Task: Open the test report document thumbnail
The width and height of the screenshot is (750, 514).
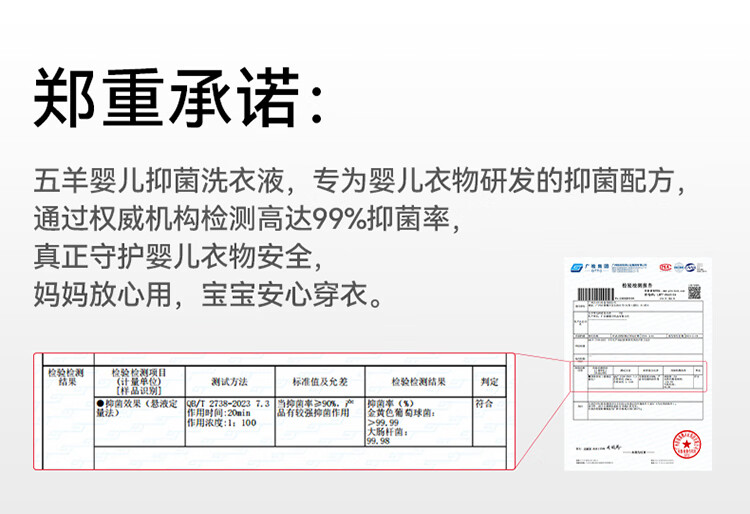Action: pos(638,364)
